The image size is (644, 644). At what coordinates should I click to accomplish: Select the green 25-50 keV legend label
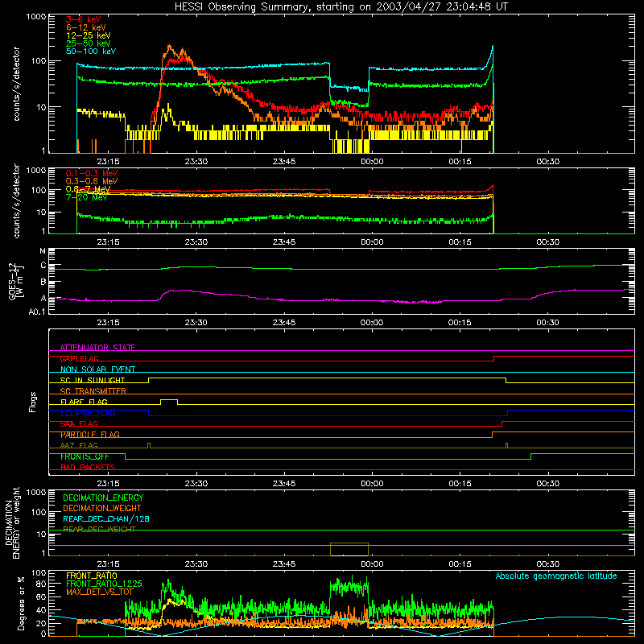coord(89,43)
